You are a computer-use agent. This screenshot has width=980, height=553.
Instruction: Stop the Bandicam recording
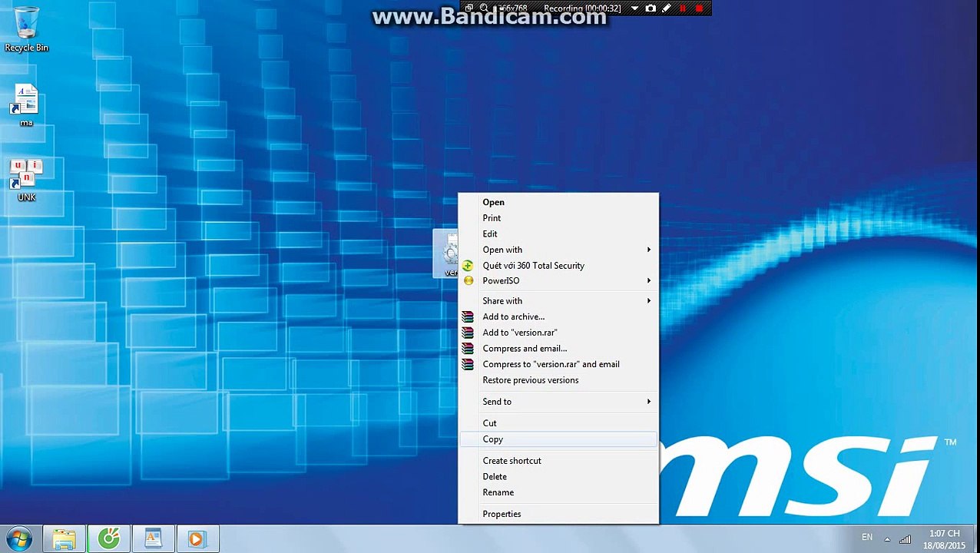coord(700,8)
